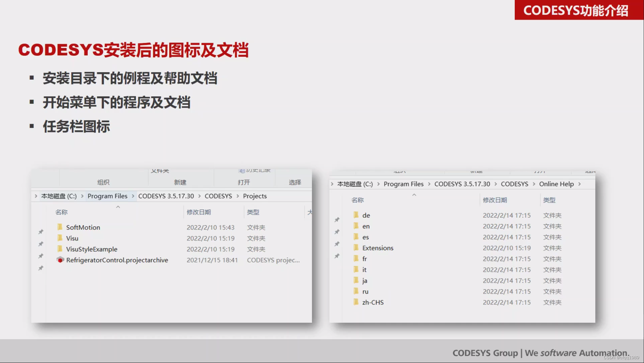The width and height of the screenshot is (644, 363).
Task: Navigate to CODESYS 3.5.17.30 in the left breadcrumb
Action: (x=166, y=196)
